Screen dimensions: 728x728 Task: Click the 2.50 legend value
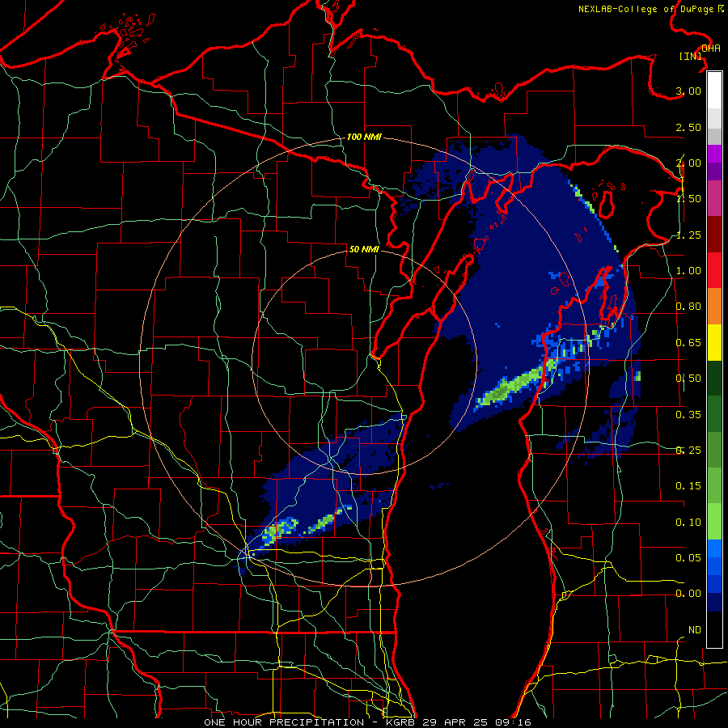point(688,127)
